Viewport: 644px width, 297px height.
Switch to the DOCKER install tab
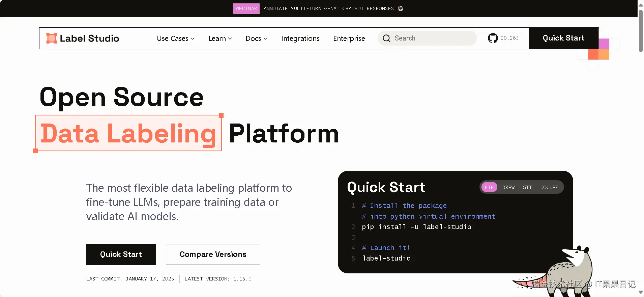(549, 187)
